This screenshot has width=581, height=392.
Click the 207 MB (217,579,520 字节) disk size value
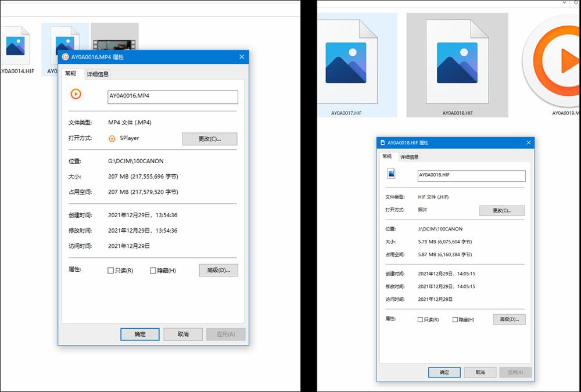pos(143,192)
